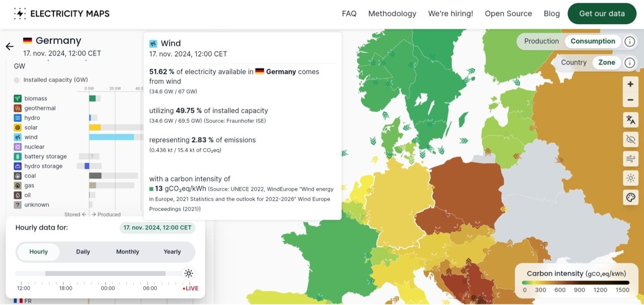Switch map to Production mode
The image size is (644, 305).
[541, 41]
